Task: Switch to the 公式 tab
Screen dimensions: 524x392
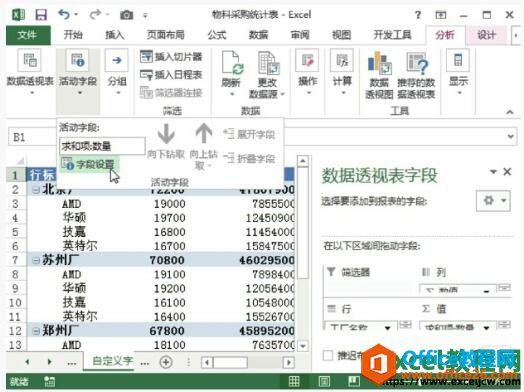Action: coord(217,35)
